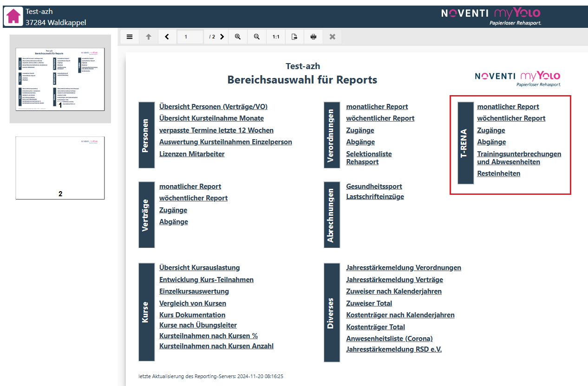Zoom in on the report
The image size is (588, 386).
(238, 37)
